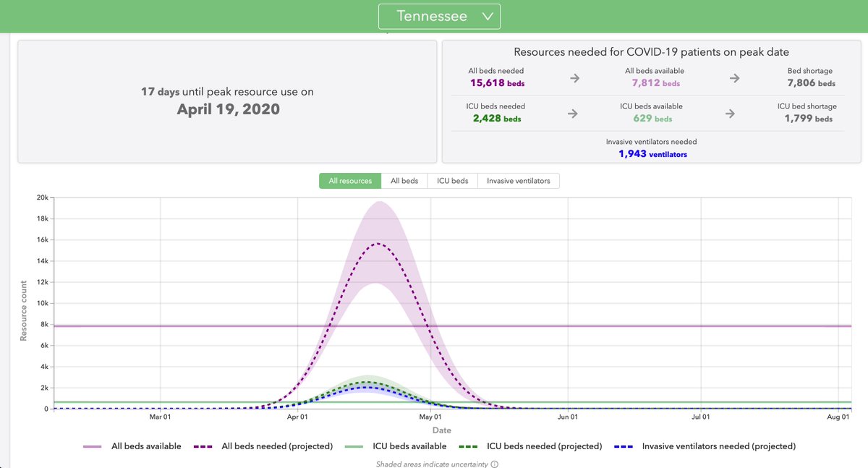Viewport: 868px width, 468px height.
Task: Toggle ICU beds needed (projected) legend entry
Action: (x=530, y=446)
